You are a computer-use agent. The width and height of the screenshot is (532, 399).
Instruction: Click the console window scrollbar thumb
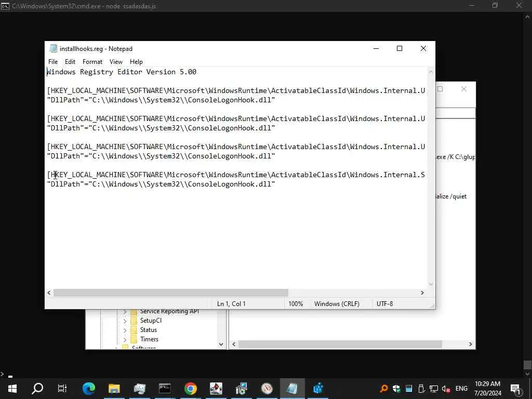527,365
